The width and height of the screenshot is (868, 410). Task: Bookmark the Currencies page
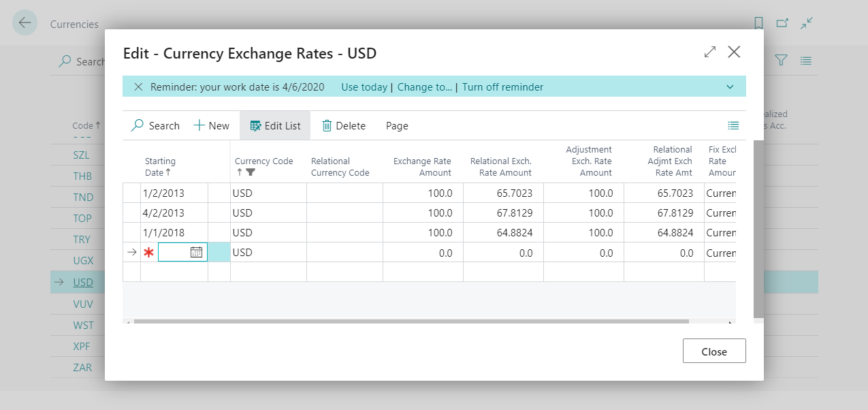point(758,22)
